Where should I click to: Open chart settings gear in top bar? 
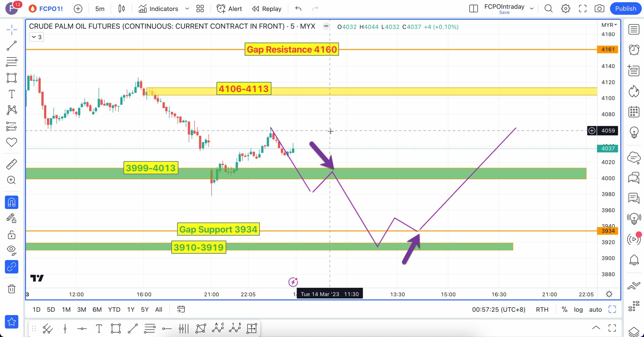566,9
